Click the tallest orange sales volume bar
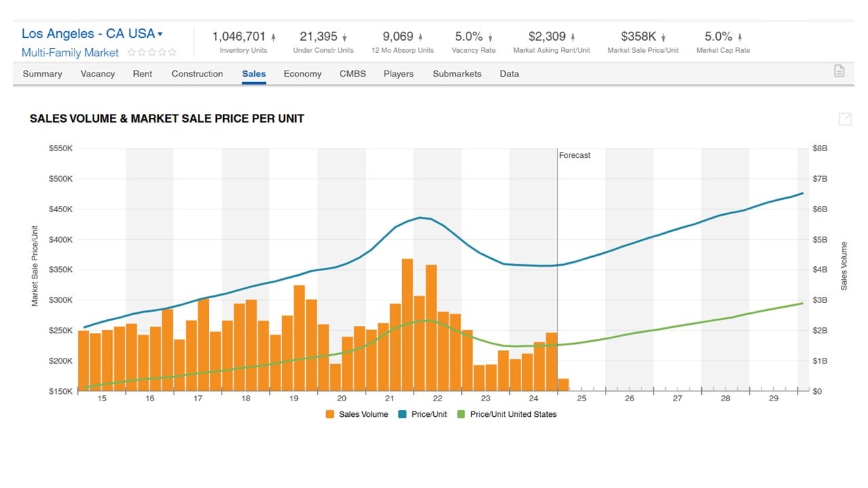The height and width of the screenshot is (488, 868). click(x=408, y=325)
